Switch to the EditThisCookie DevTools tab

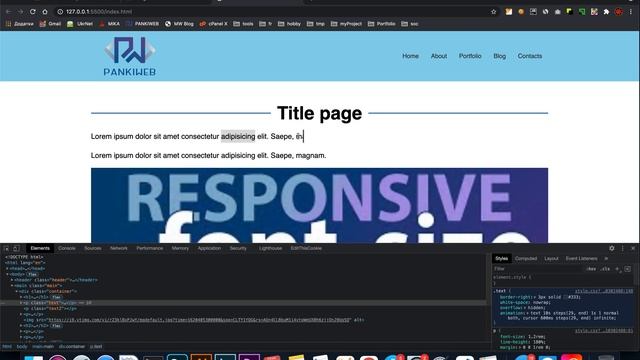coord(306,248)
